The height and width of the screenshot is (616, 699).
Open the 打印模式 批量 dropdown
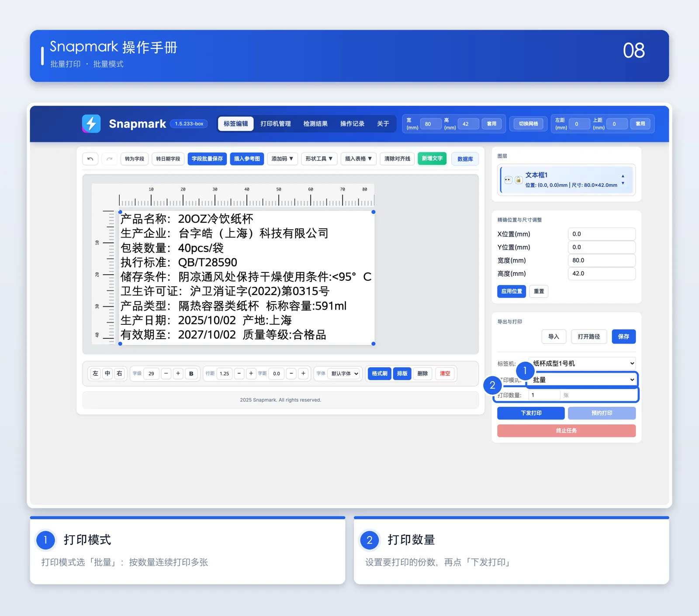tap(582, 380)
